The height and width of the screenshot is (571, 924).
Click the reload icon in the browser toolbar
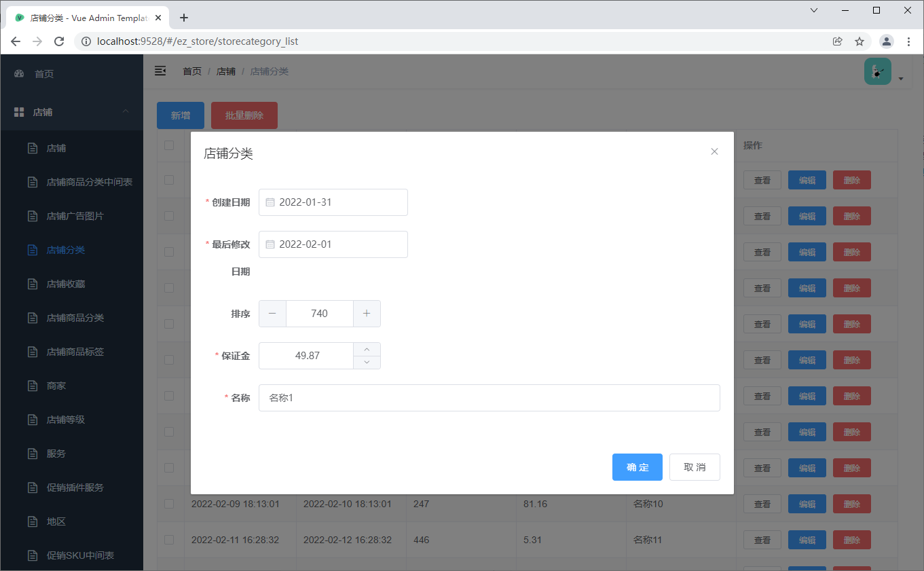pyautogui.click(x=59, y=41)
